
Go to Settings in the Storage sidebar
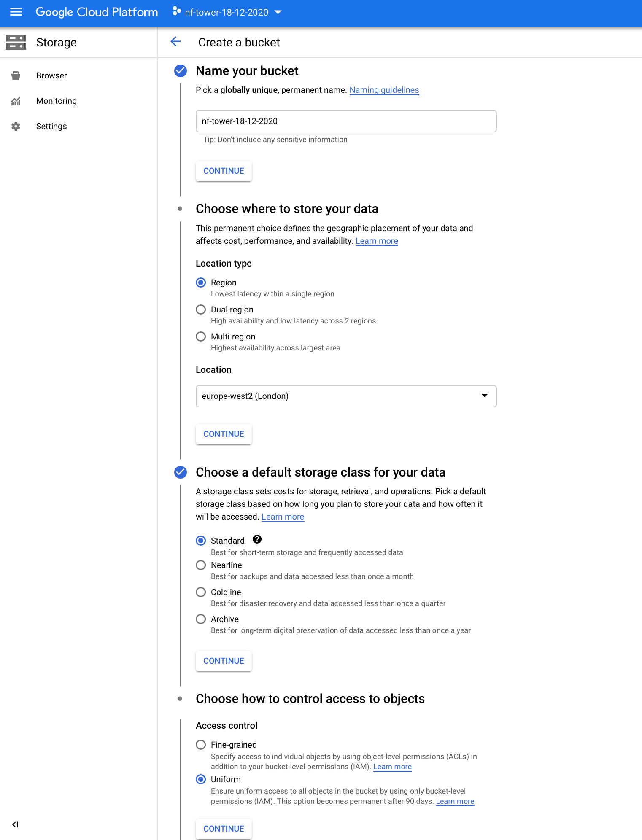pyautogui.click(x=51, y=126)
